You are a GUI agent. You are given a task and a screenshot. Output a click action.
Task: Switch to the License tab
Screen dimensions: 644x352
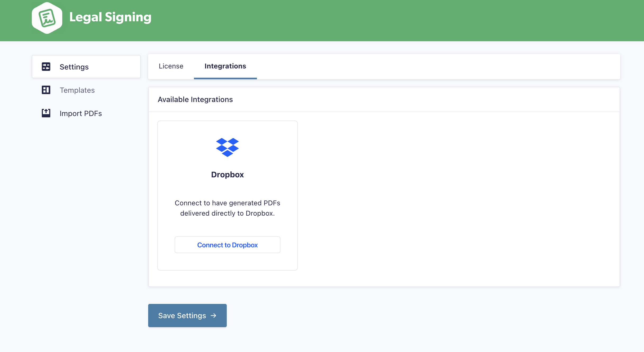point(171,66)
